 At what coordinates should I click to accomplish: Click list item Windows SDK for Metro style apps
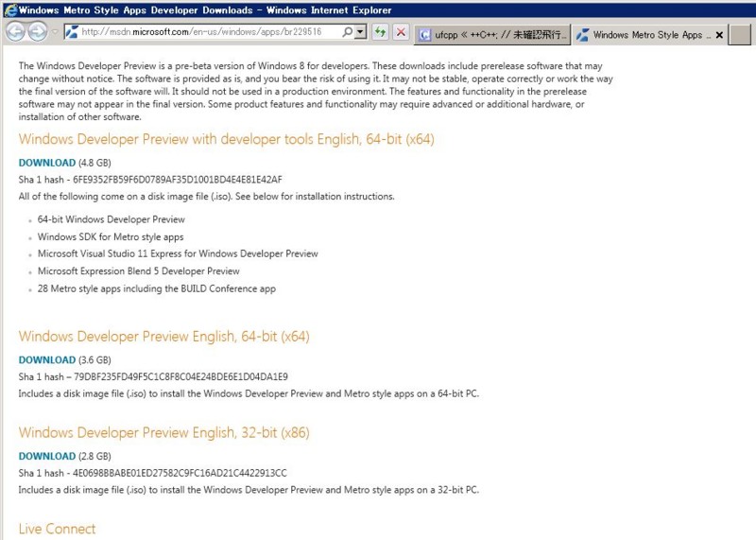[111, 237]
